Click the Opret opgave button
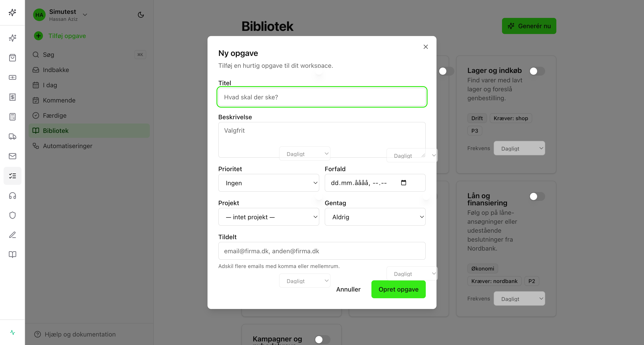This screenshot has width=644, height=345. click(398, 289)
